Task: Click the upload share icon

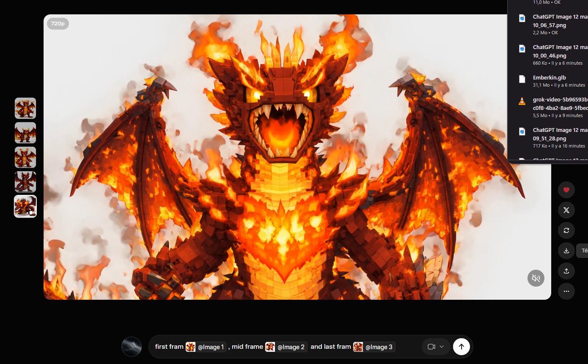Action: coord(566,271)
